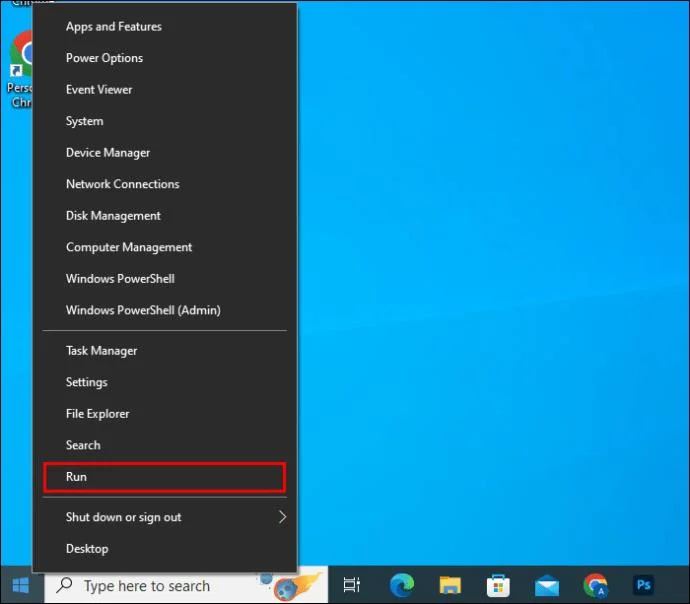Screen dimensions: 690x604
Task: Select Run from the menu
Action: 165,477
